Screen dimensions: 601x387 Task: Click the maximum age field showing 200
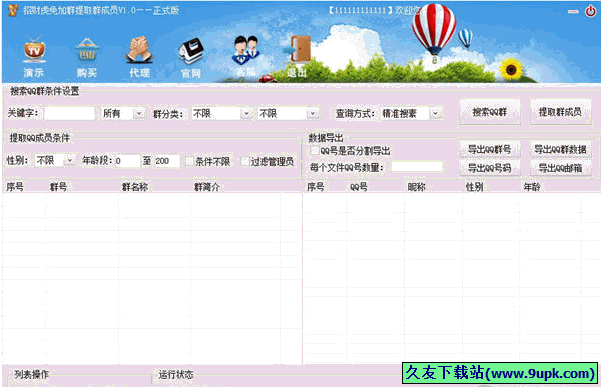pyautogui.click(x=167, y=161)
